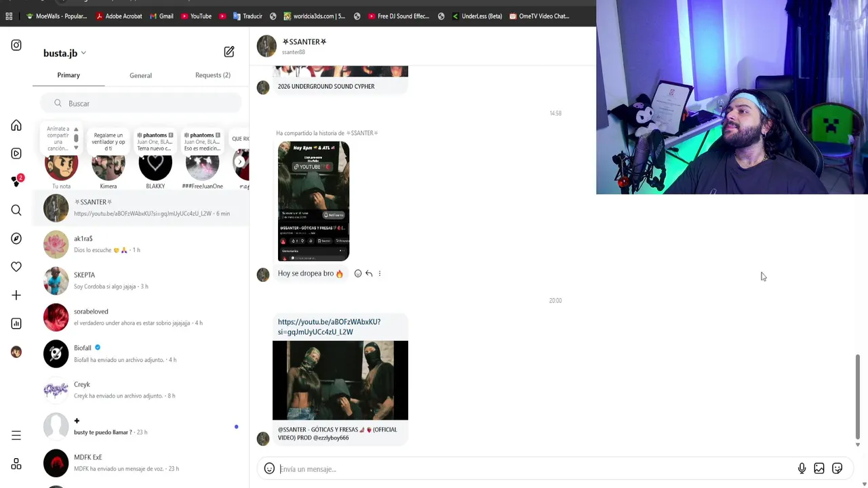Open unread 'busty te puedo llamar ?' chat
Image resolution: width=868 pixels, height=488 pixels.
[x=140, y=426]
